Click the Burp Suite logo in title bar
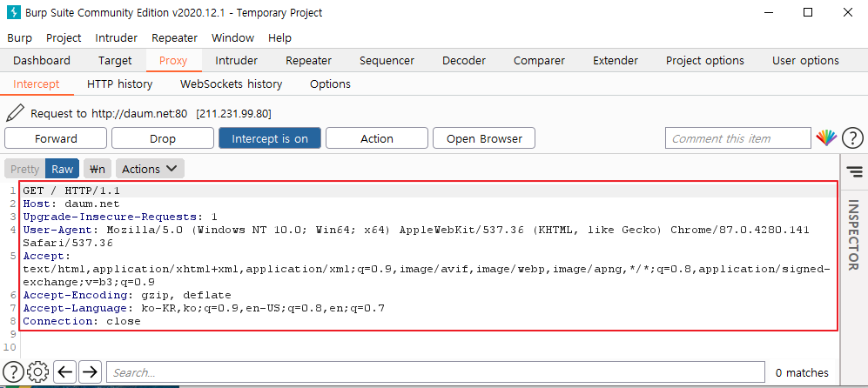 14,12
